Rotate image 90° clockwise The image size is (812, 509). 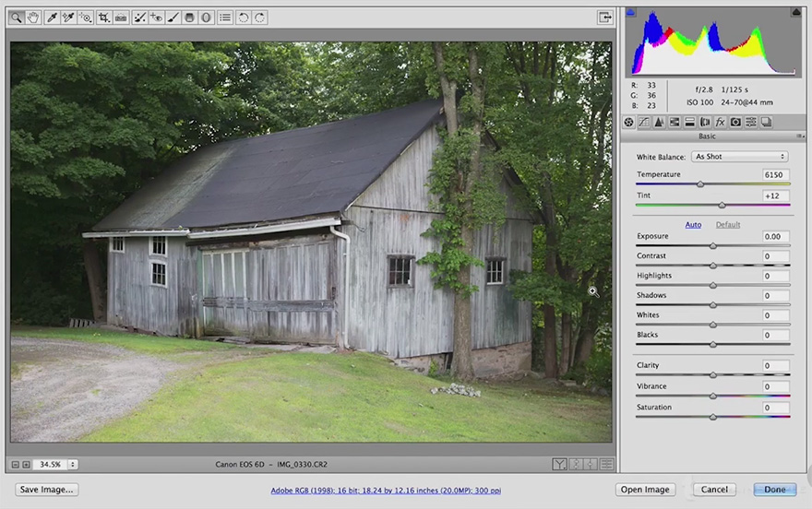pos(260,18)
